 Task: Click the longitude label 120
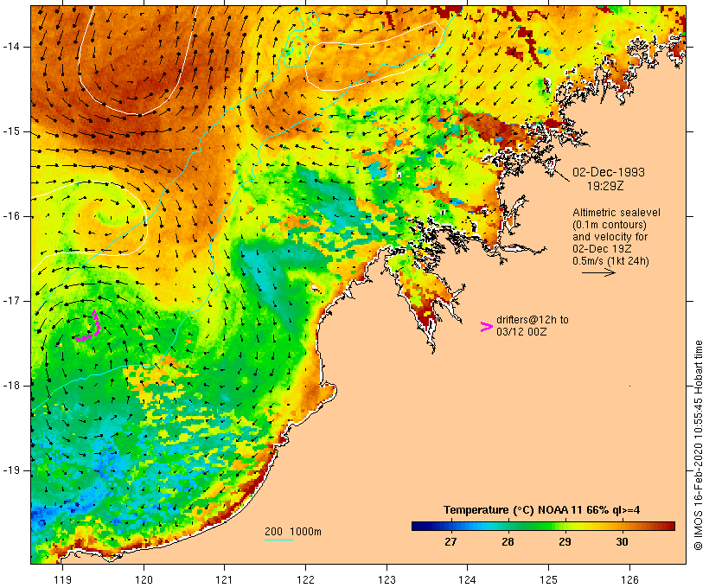pyautogui.click(x=144, y=579)
